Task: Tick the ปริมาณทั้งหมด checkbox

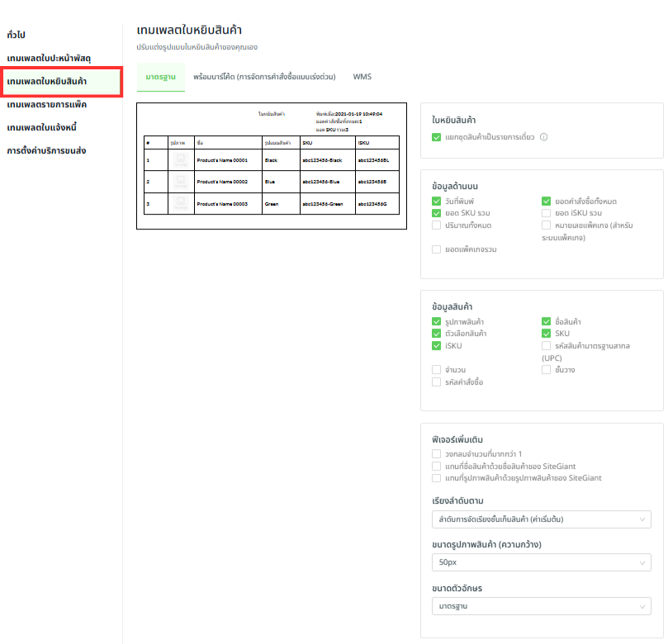Action: 436,225
